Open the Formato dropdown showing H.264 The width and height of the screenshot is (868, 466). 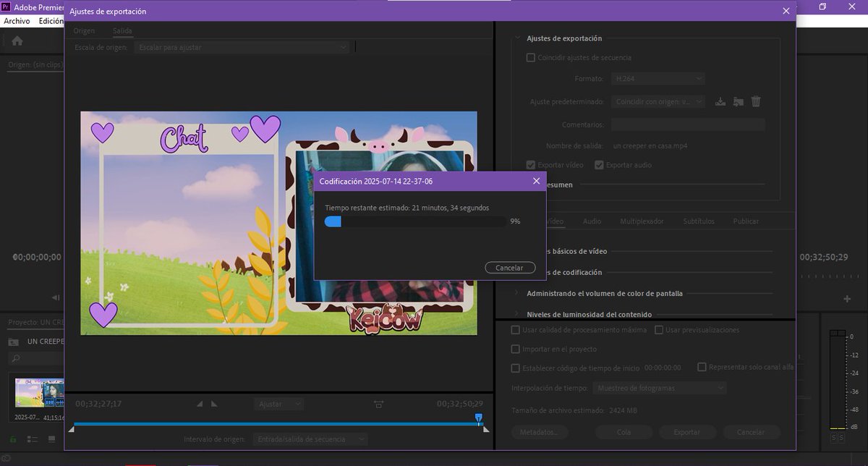657,78
